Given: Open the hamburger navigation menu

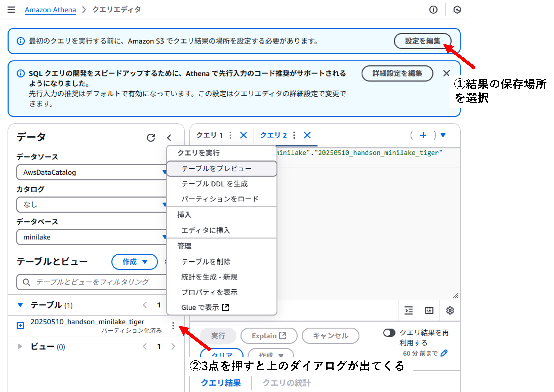Looking at the screenshot, I should pos(11,10).
